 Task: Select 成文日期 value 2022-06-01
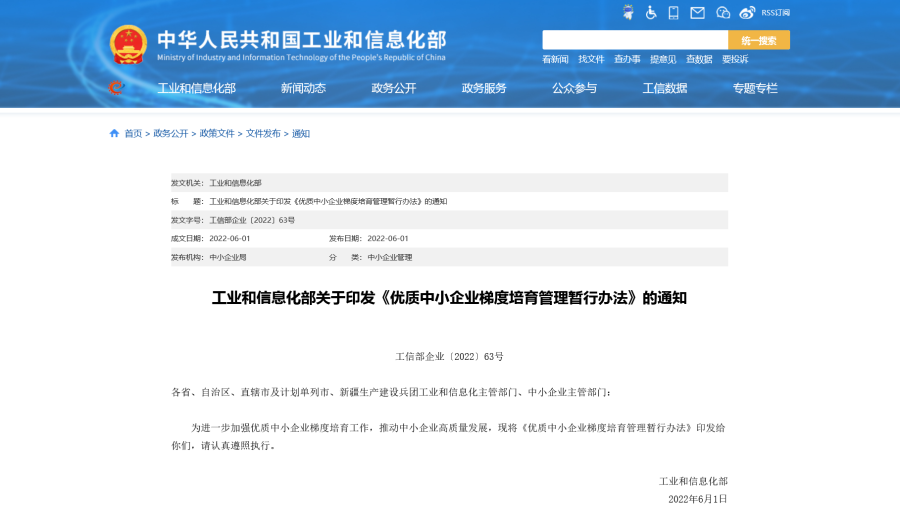click(x=230, y=239)
